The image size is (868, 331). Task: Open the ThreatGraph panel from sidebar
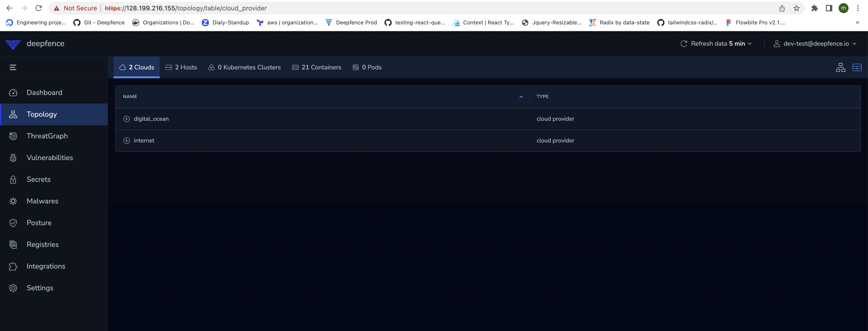[x=47, y=136]
